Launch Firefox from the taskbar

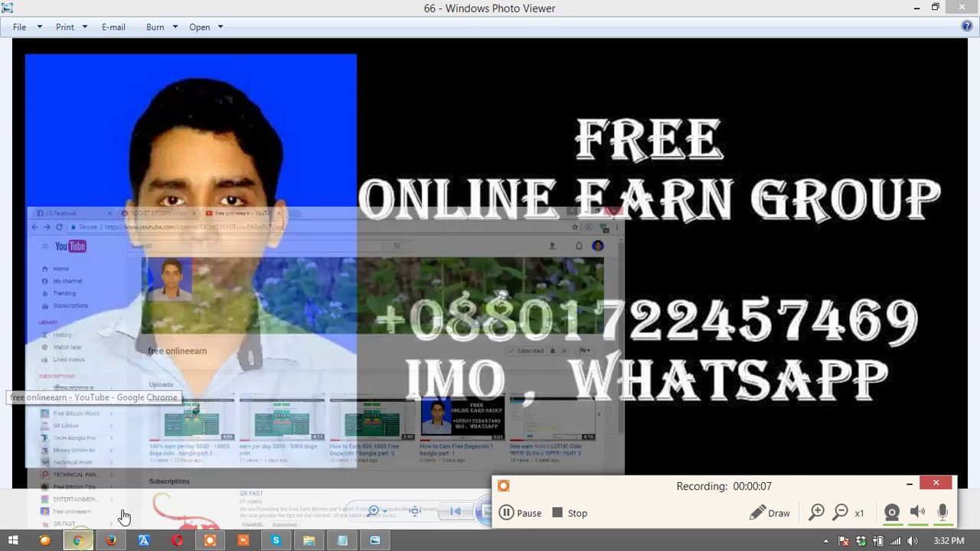(x=111, y=540)
